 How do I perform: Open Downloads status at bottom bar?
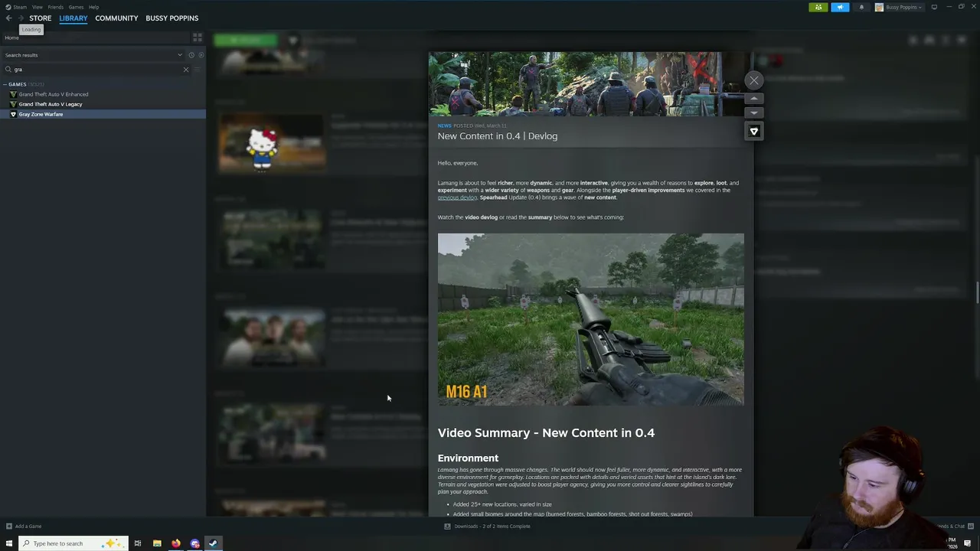pyautogui.click(x=487, y=527)
